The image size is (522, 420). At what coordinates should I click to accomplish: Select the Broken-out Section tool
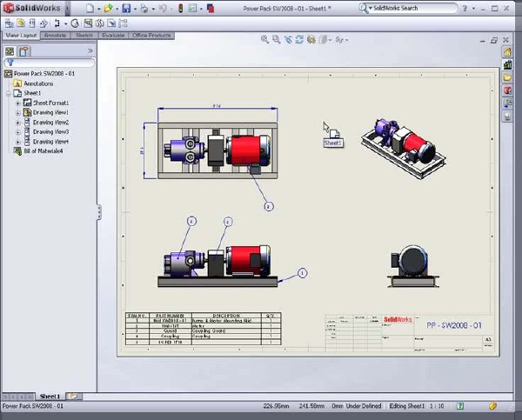coord(88,23)
